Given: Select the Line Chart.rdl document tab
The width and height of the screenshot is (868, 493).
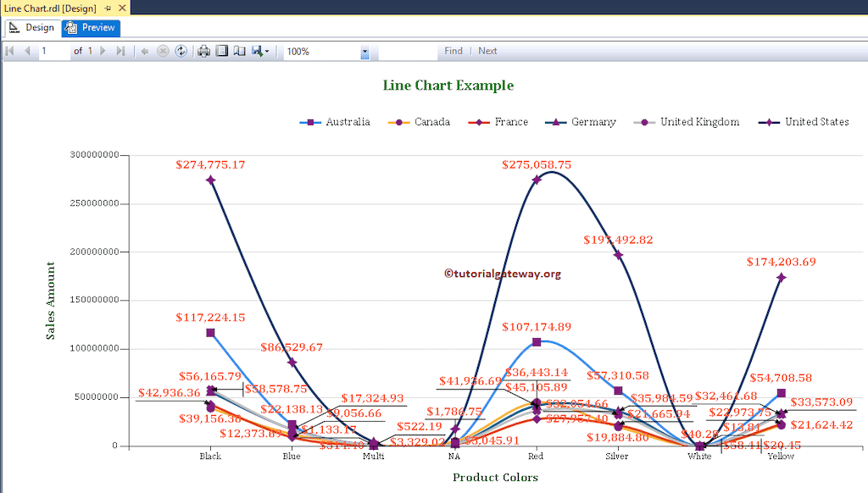Looking at the screenshot, I should (x=51, y=8).
